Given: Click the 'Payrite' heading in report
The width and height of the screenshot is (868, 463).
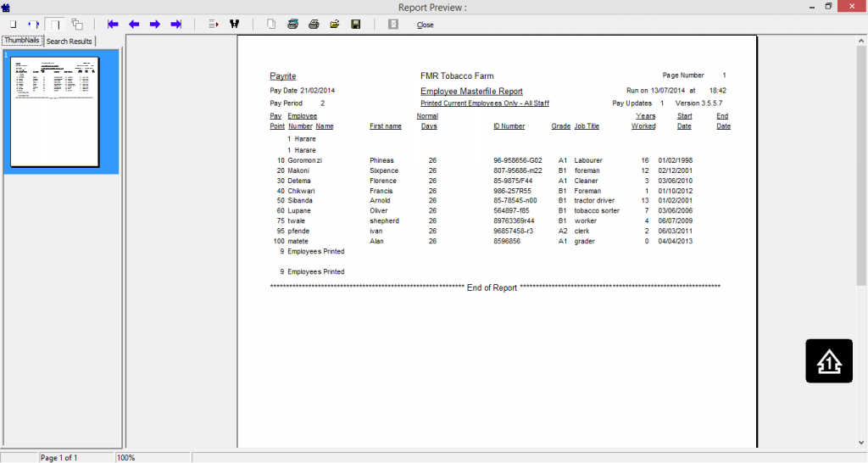Looking at the screenshot, I should click(283, 75).
